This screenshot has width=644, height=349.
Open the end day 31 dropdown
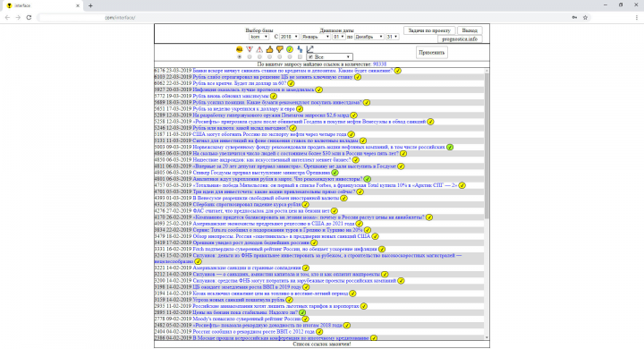(x=392, y=37)
